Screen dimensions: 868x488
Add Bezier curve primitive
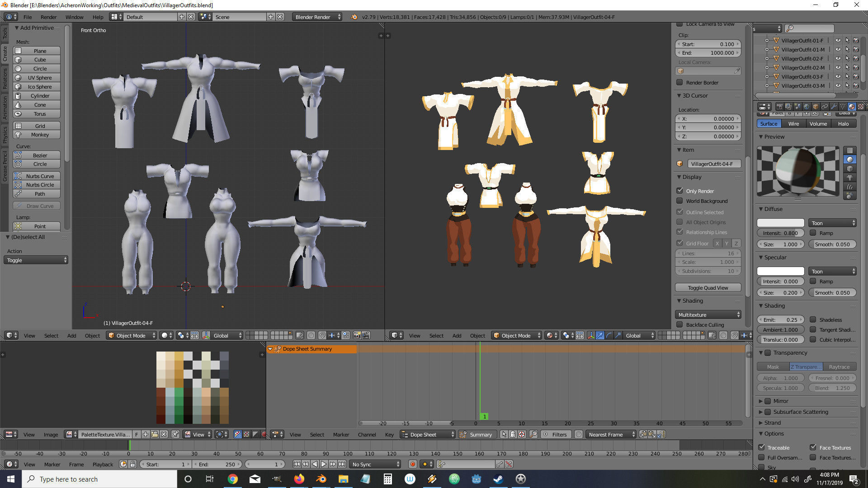pyautogui.click(x=37, y=155)
